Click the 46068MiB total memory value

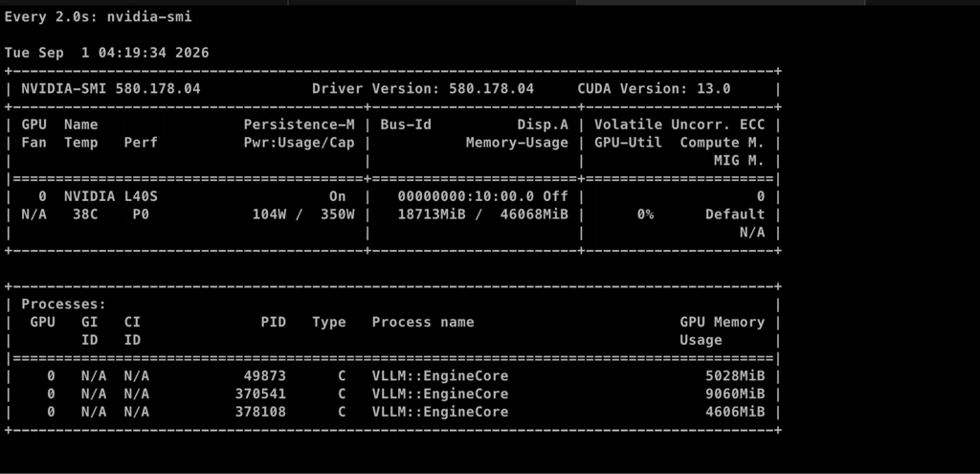(534, 214)
